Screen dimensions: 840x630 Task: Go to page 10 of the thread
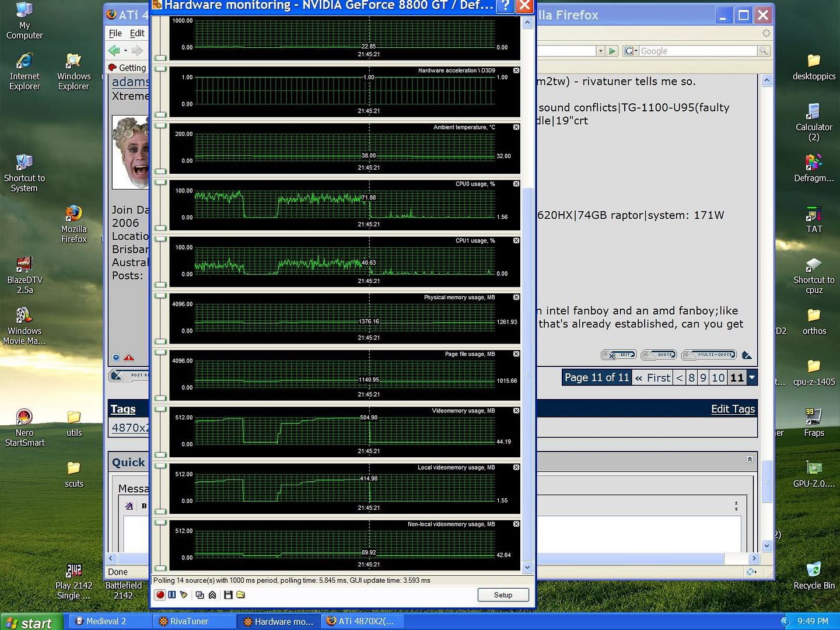(718, 377)
